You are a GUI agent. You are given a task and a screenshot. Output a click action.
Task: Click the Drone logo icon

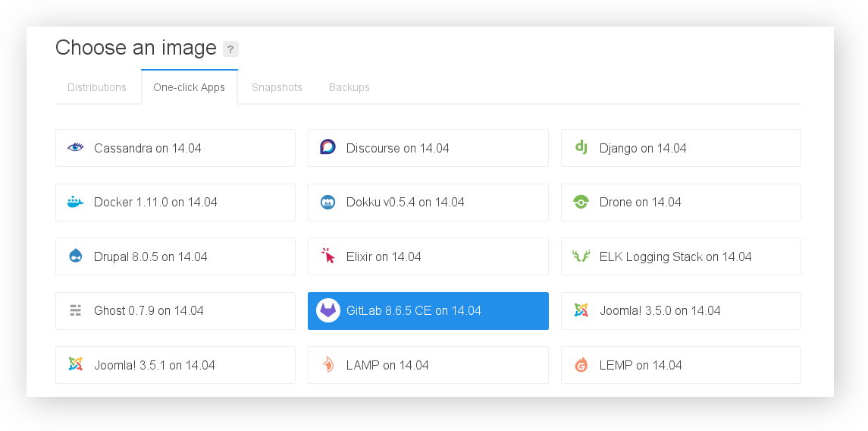(581, 203)
